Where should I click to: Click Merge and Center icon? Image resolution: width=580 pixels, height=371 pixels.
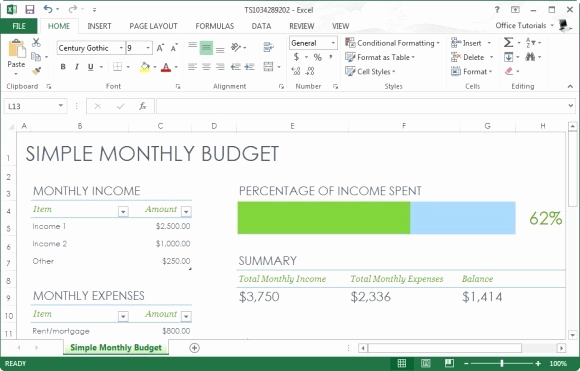268,67
